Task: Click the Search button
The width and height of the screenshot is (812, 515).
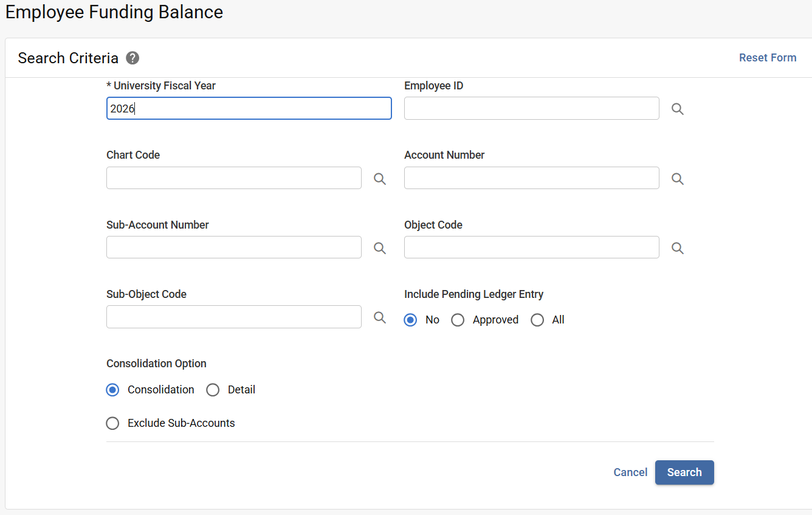Action: click(x=684, y=472)
